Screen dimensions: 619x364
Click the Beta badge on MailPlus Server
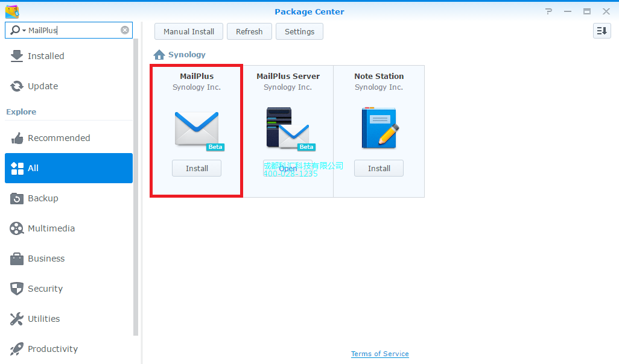(306, 146)
